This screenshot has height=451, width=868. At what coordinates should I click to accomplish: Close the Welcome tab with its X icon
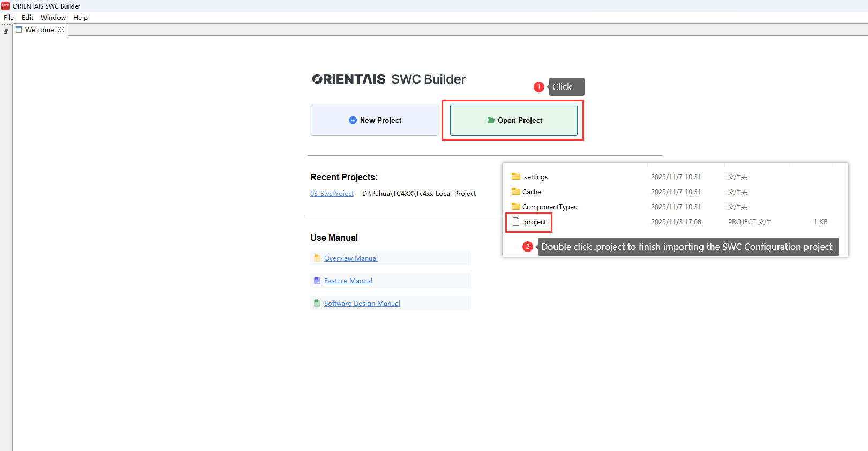tap(61, 30)
